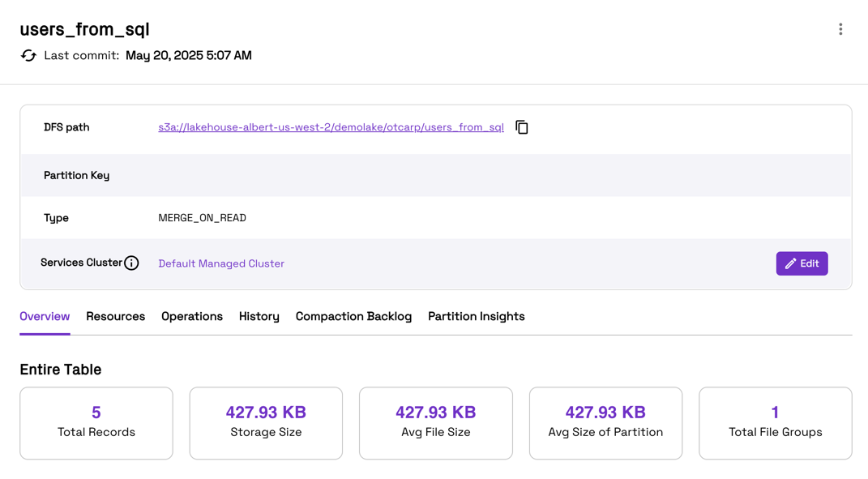Open the s3a DFS path link

click(331, 127)
